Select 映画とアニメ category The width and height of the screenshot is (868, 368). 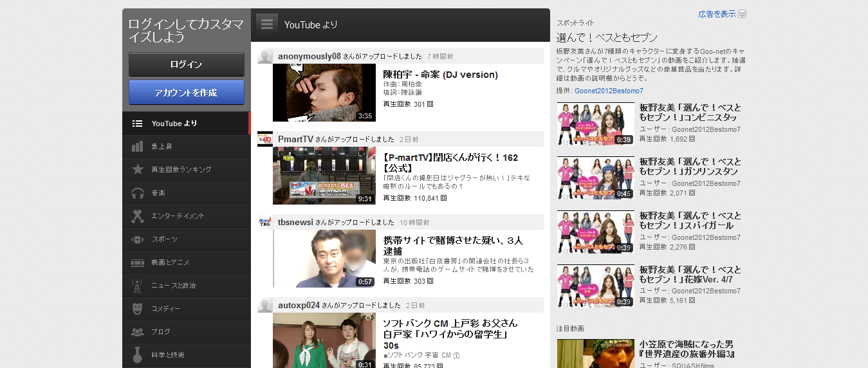coord(185,262)
